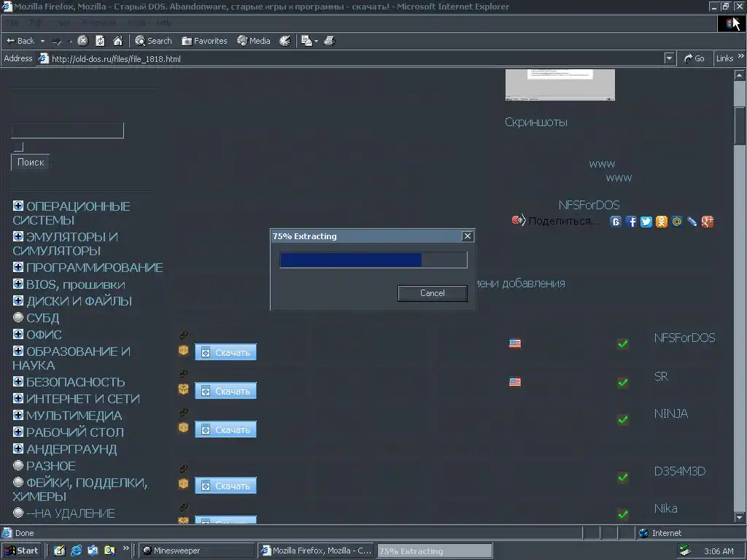Open the Search pane in the toolbar

153,41
